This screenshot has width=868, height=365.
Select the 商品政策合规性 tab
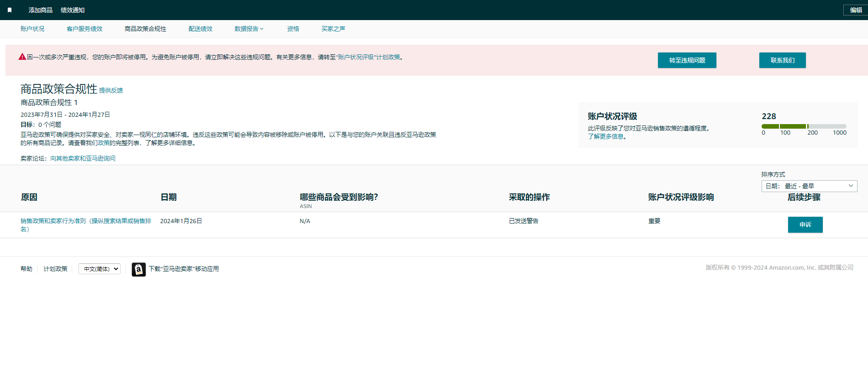tap(146, 29)
